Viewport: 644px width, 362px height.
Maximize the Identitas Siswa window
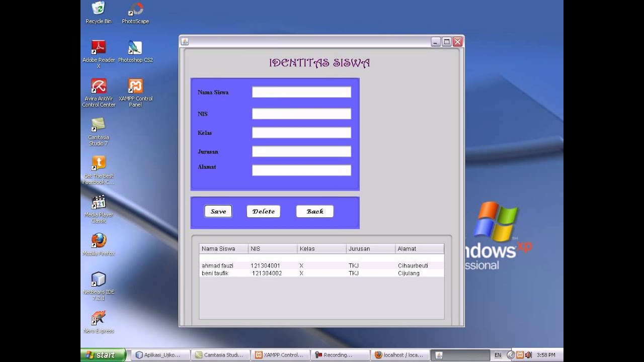tap(446, 42)
